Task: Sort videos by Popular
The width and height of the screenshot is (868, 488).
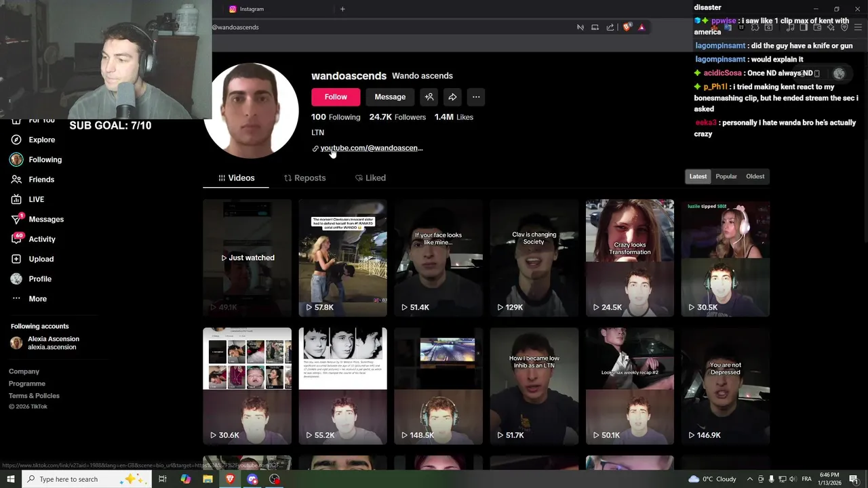Action: click(x=726, y=176)
